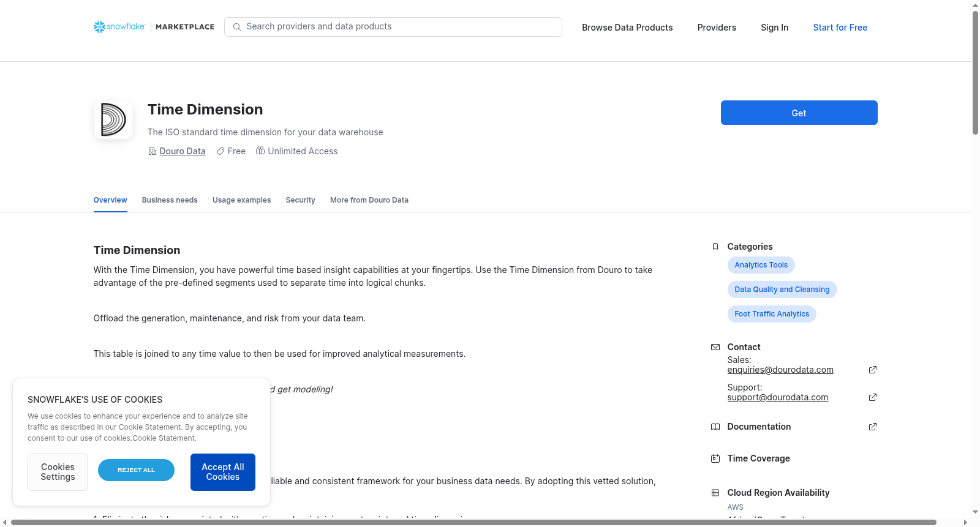Accept All Cookies
This screenshot has width=980, height=527.
click(x=223, y=472)
